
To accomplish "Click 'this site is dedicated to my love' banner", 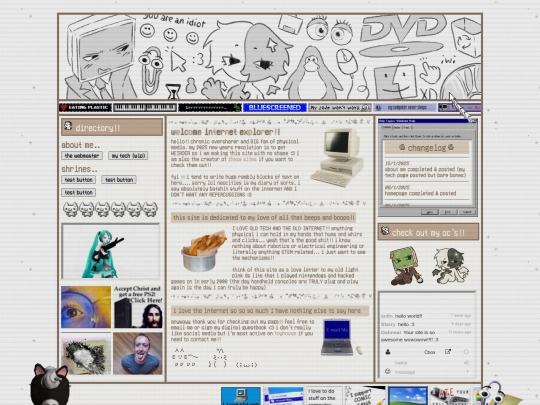I will click(263, 217).
